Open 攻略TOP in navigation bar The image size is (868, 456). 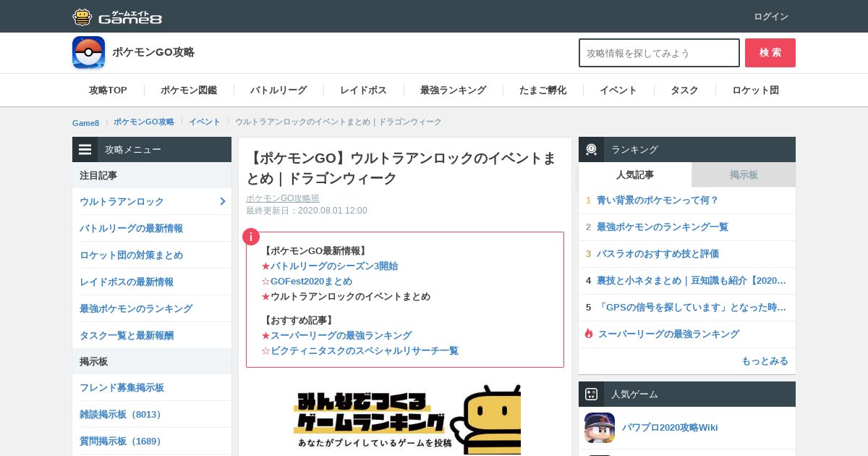pyautogui.click(x=108, y=90)
